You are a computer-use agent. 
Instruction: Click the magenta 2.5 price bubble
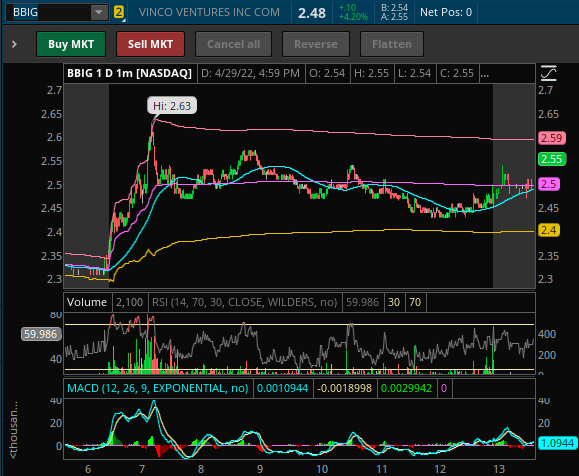pos(549,184)
